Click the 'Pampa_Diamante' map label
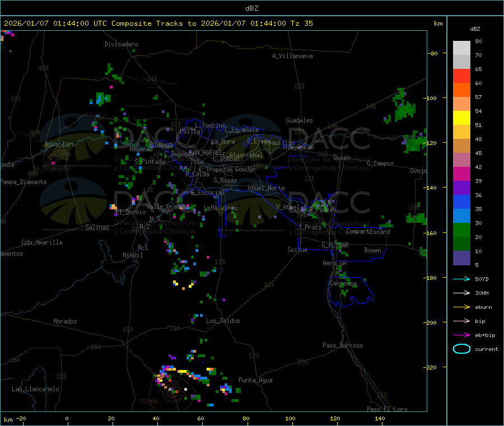 (24, 182)
